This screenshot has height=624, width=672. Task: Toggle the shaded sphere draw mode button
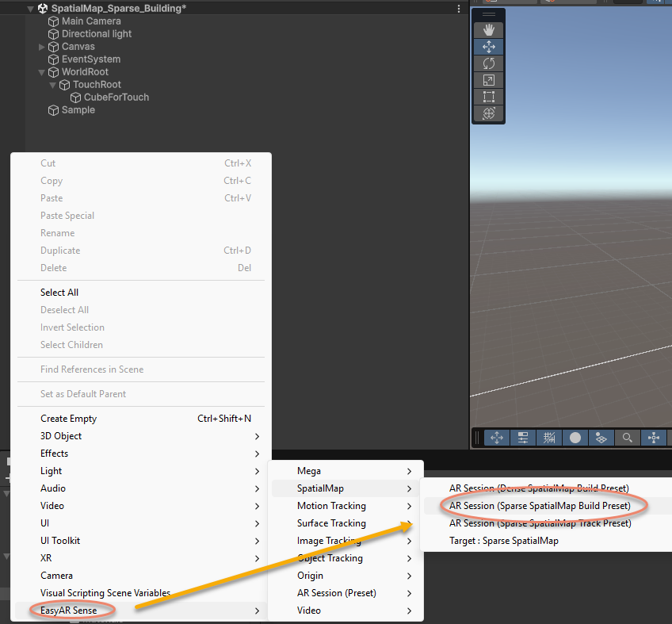pos(575,438)
